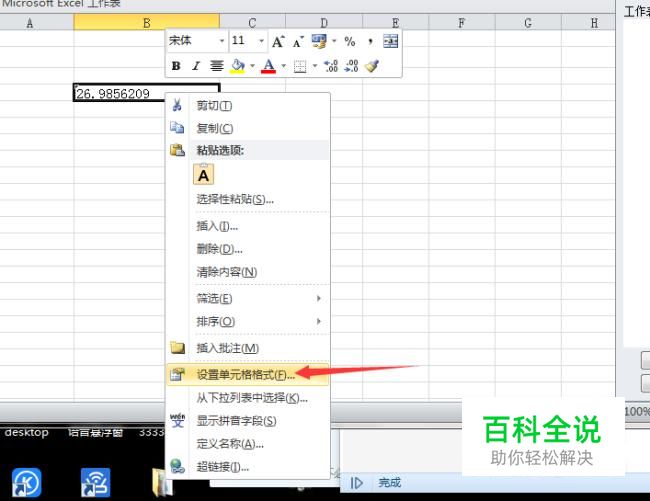Toggle bold in the mini toolbar
This screenshot has width=650, height=501.
click(176, 66)
